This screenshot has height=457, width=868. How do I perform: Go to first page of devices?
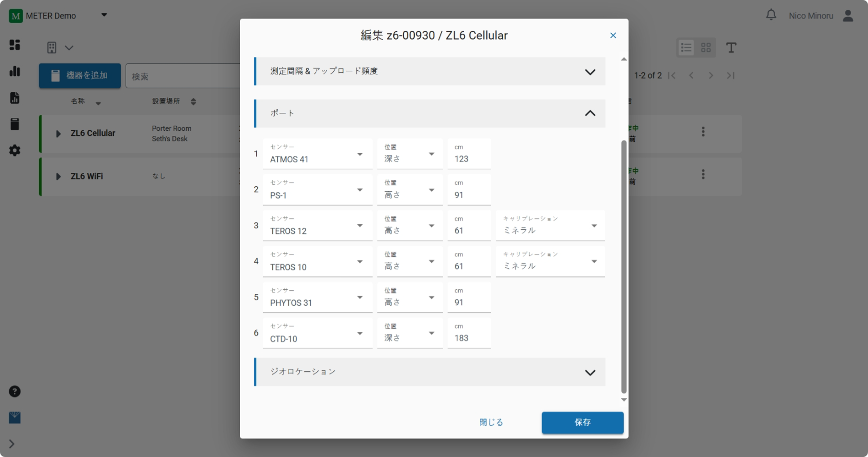point(672,75)
